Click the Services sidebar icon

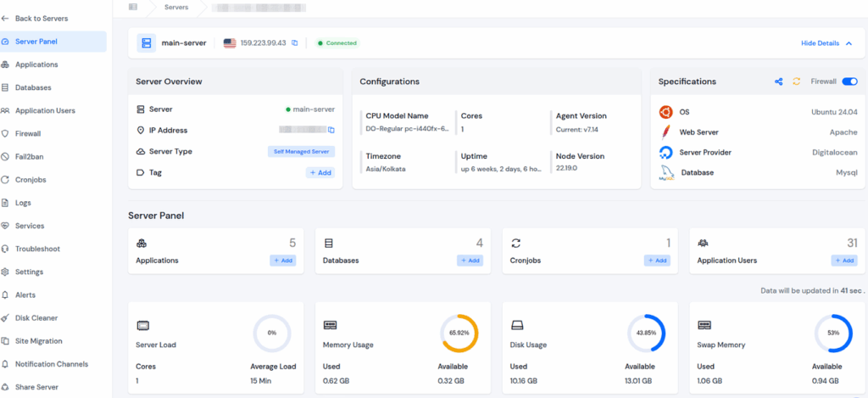[5, 226]
